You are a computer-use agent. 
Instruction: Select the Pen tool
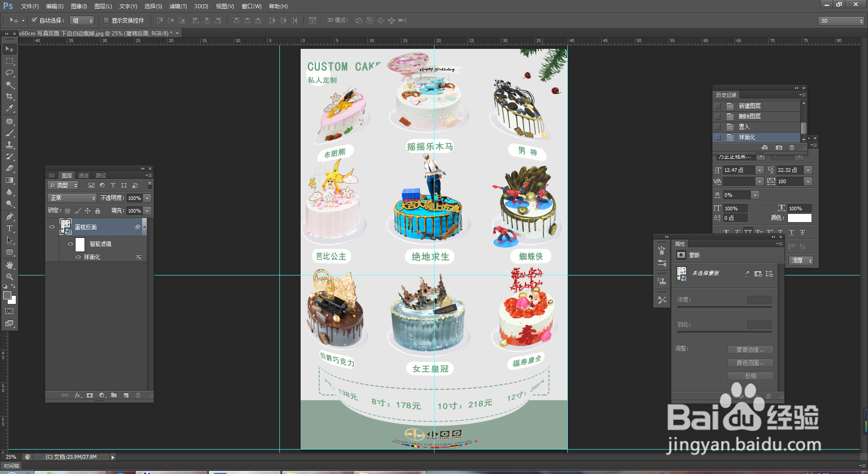point(9,217)
